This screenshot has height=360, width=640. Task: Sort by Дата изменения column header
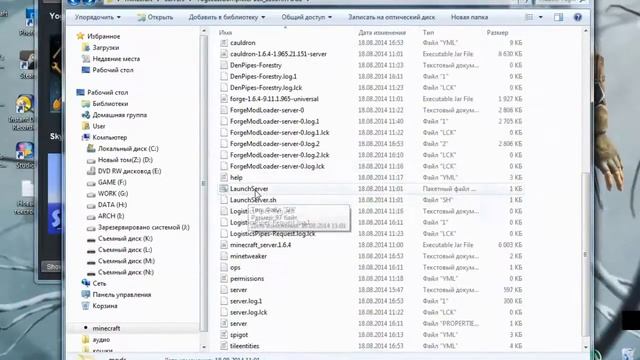pos(382,32)
